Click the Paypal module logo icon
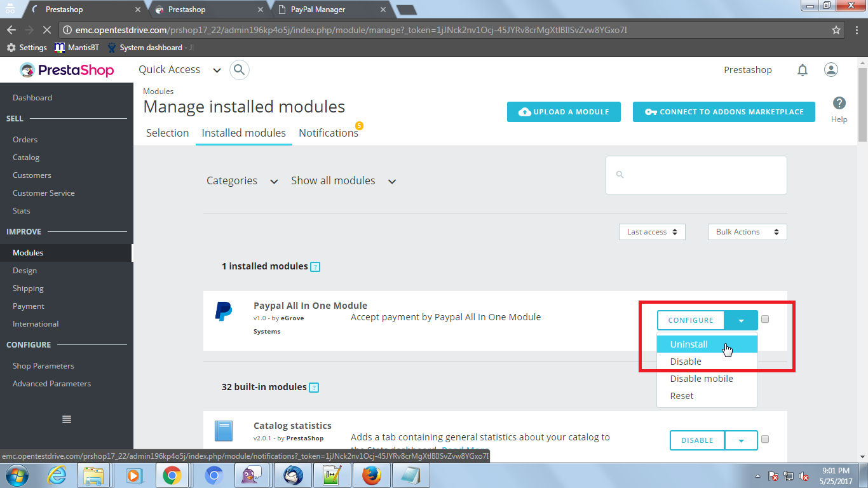The width and height of the screenshot is (868, 488). click(x=223, y=311)
